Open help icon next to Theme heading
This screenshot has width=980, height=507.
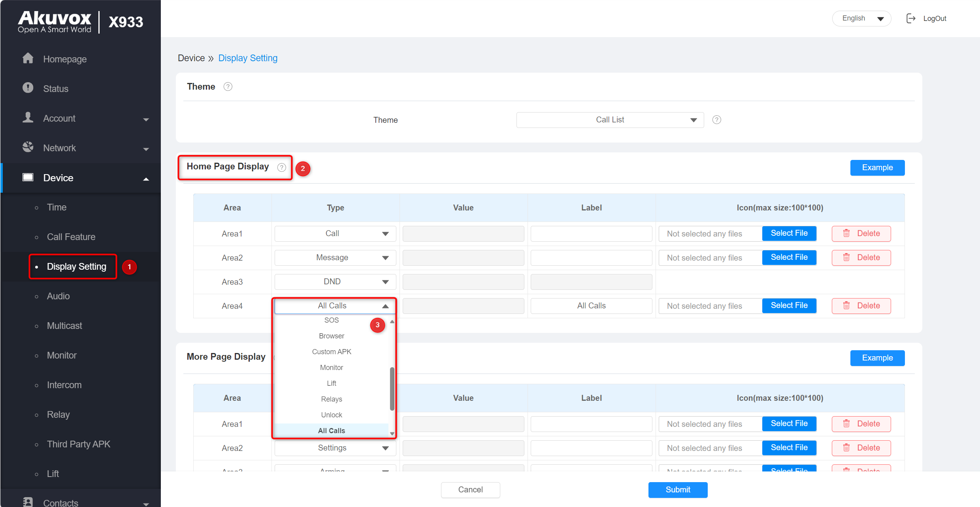coord(228,86)
